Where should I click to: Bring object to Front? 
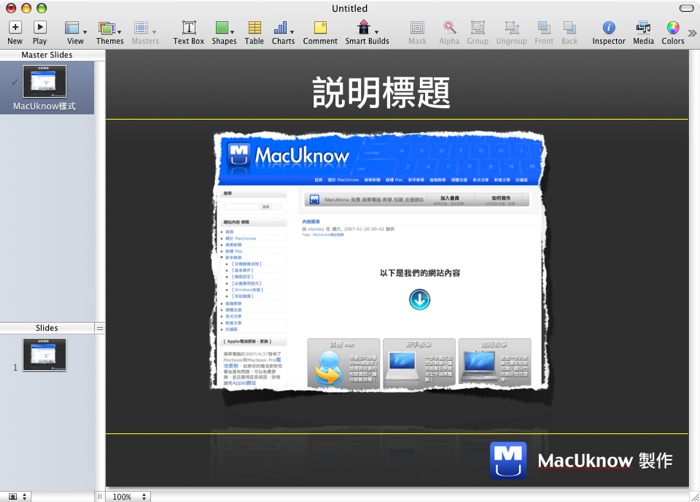[x=544, y=33]
